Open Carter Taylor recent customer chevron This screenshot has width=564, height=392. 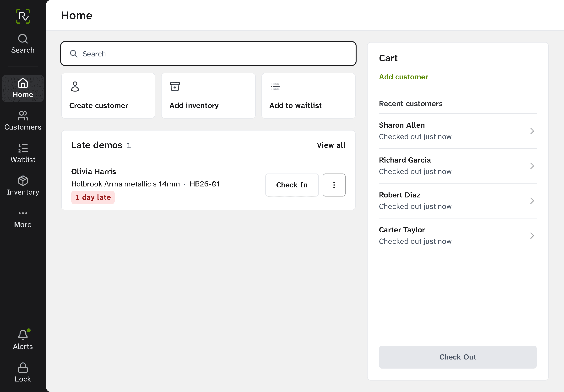click(532, 235)
